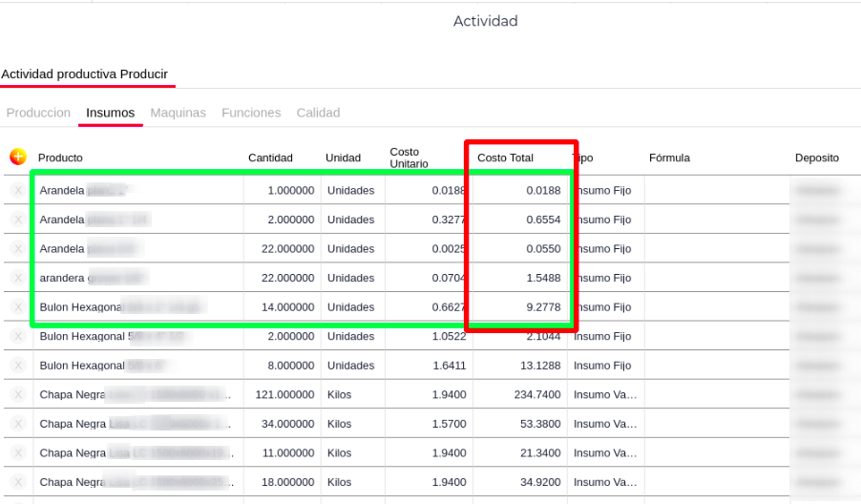Viewport: 861px width, 504px height.
Task: Sort by the Costo Total column header
Action: (x=505, y=157)
